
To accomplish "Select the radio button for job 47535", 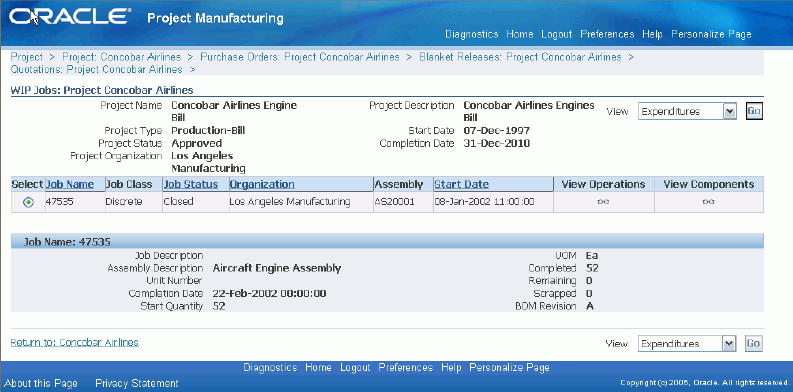I will (x=29, y=202).
